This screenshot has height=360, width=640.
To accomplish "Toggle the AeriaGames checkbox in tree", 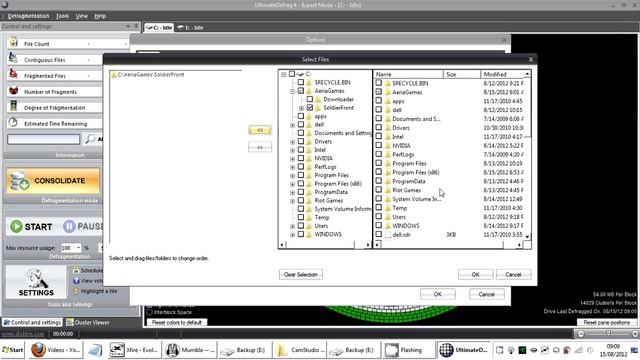I will point(301,91).
